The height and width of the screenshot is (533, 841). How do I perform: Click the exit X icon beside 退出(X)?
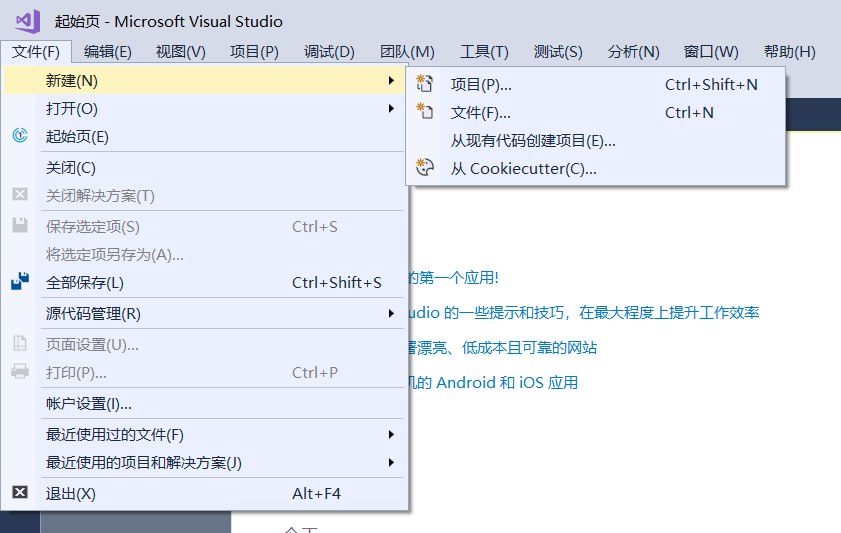[x=20, y=492]
